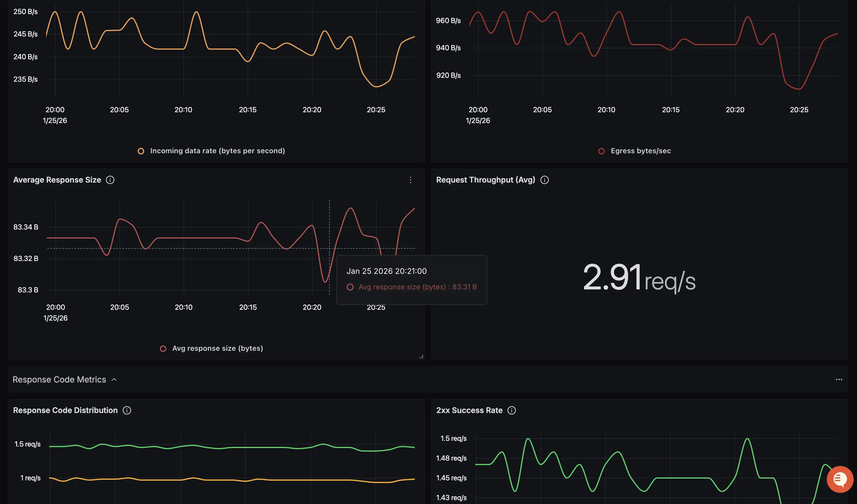
Task: Click Egress legend red color circle
Action: click(x=601, y=151)
